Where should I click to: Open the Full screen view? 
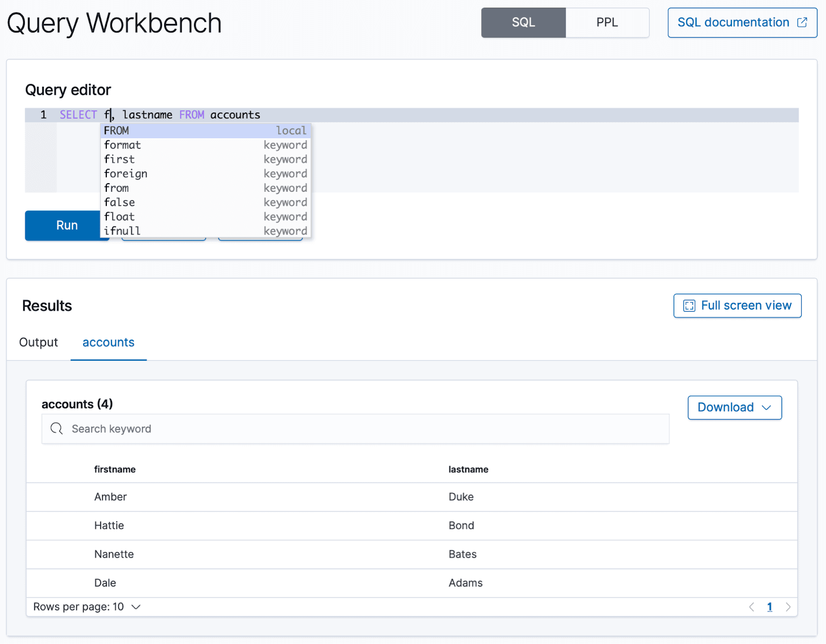pos(737,306)
